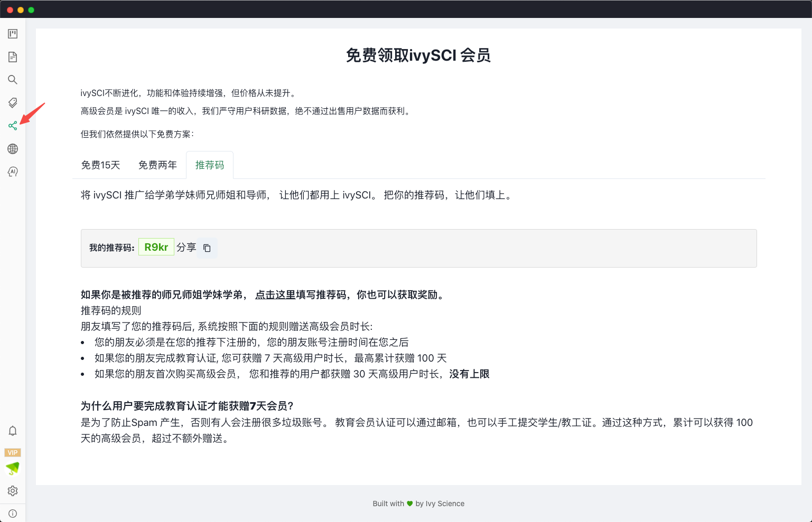Viewport: 812px width, 522px height.
Task: Click the search magnifier icon
Action: [13, 80]
